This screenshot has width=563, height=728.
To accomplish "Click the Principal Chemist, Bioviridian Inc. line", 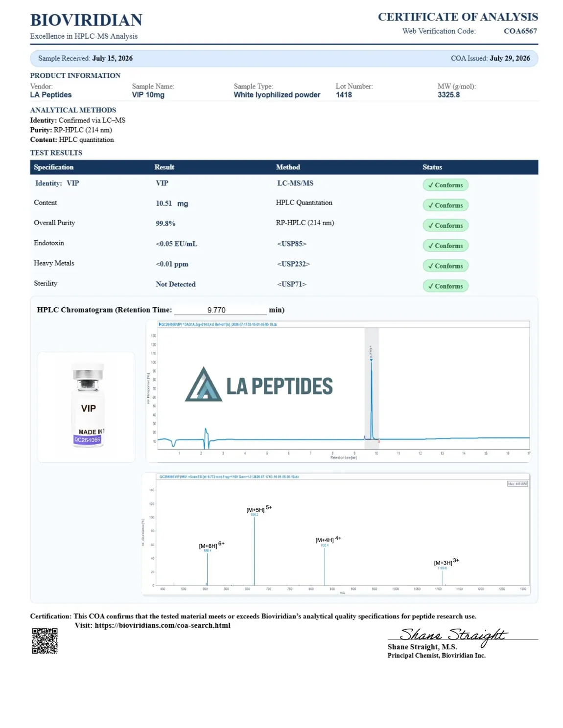I will [437, 656].
